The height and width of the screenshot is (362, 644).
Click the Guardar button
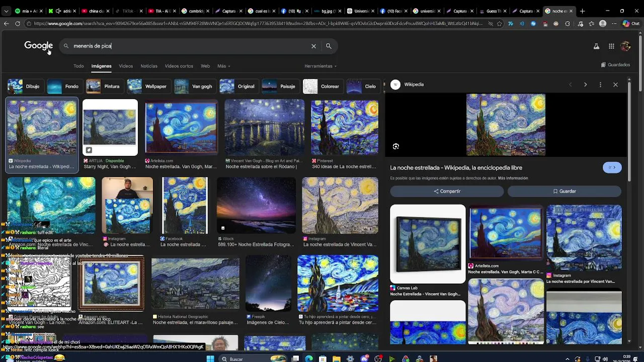(564, 191)
